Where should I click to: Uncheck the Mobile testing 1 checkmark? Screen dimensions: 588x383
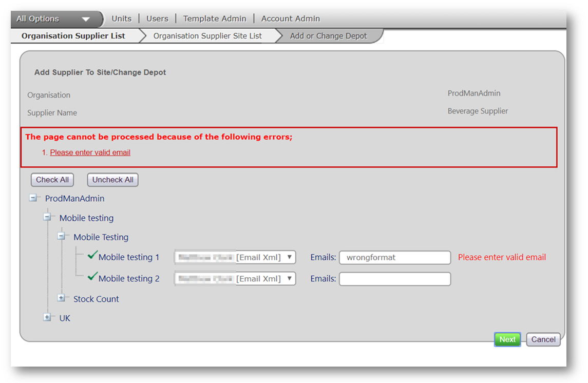point(92,256)
